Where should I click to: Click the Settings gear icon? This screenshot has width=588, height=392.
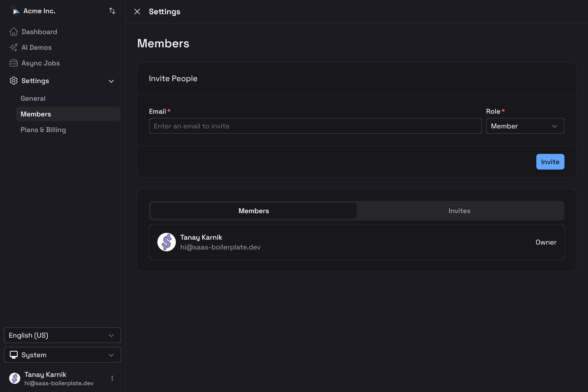coord(14,81)
